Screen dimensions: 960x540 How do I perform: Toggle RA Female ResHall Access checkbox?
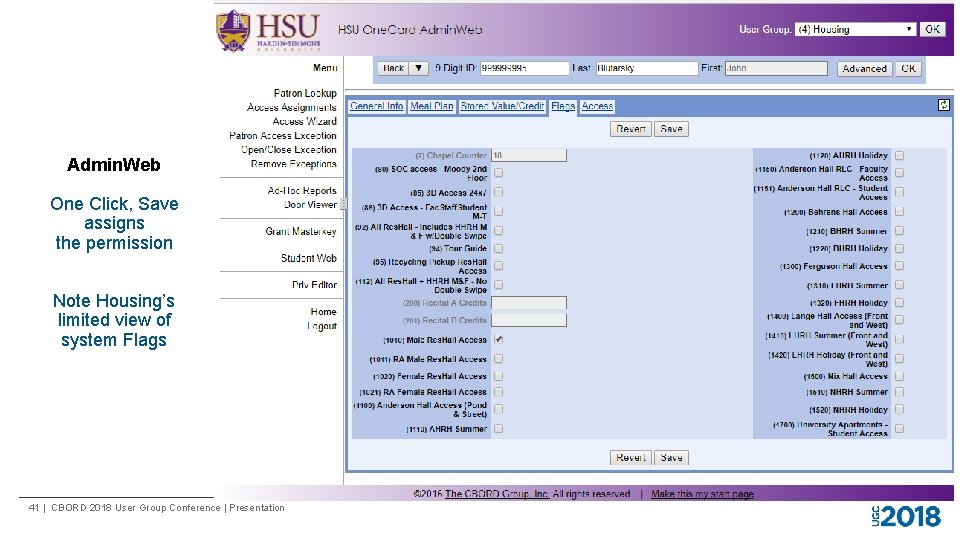point(498,392)
